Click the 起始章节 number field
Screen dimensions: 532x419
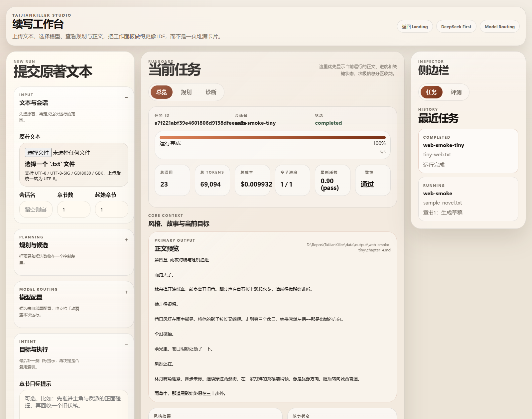click(111, 209)
